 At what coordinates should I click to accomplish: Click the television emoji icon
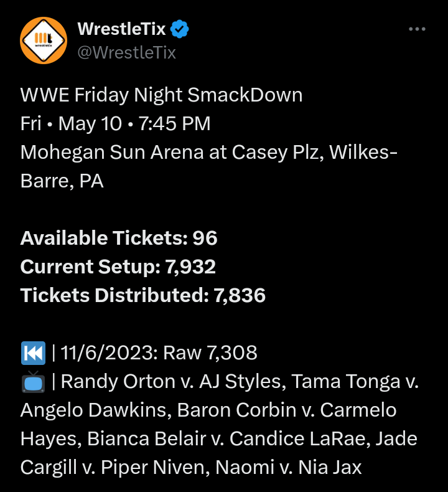[x=33, y=382]
